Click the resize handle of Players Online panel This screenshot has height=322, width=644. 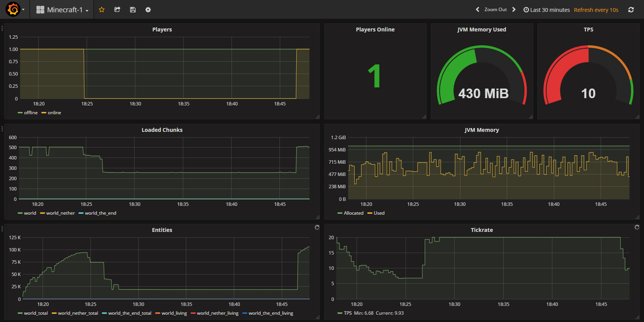424,117
